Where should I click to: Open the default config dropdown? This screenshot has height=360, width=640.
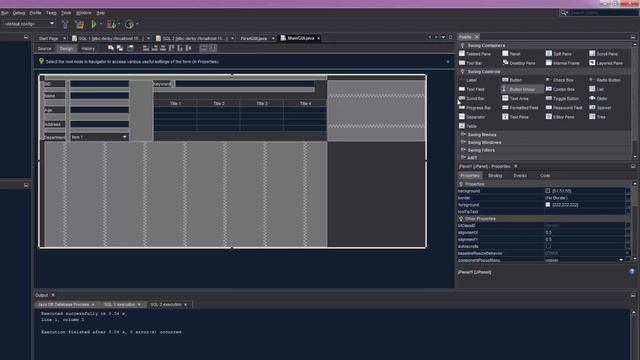tap(29, 24)
